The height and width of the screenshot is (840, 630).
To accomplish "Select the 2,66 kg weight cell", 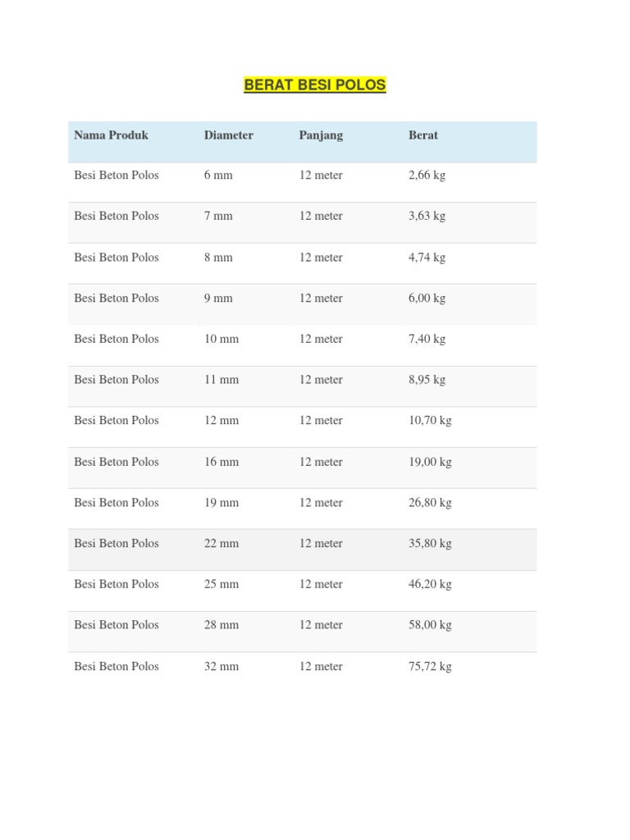I will 427,176.
